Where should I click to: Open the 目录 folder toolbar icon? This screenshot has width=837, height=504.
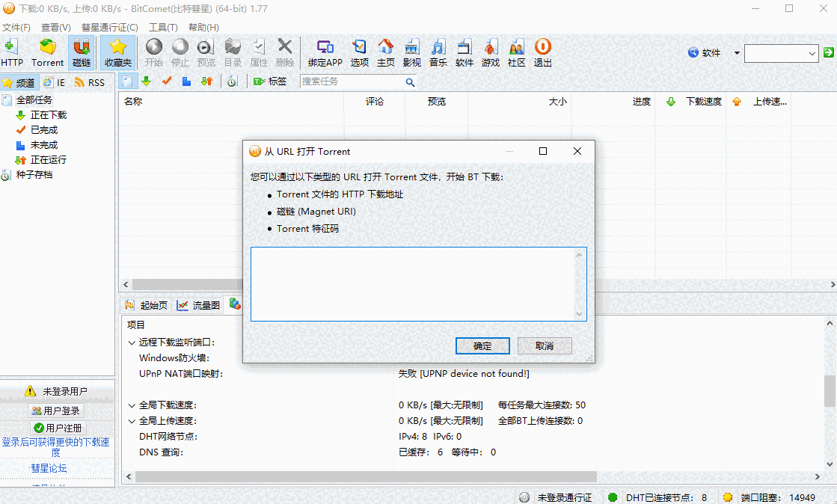point(233,52)
